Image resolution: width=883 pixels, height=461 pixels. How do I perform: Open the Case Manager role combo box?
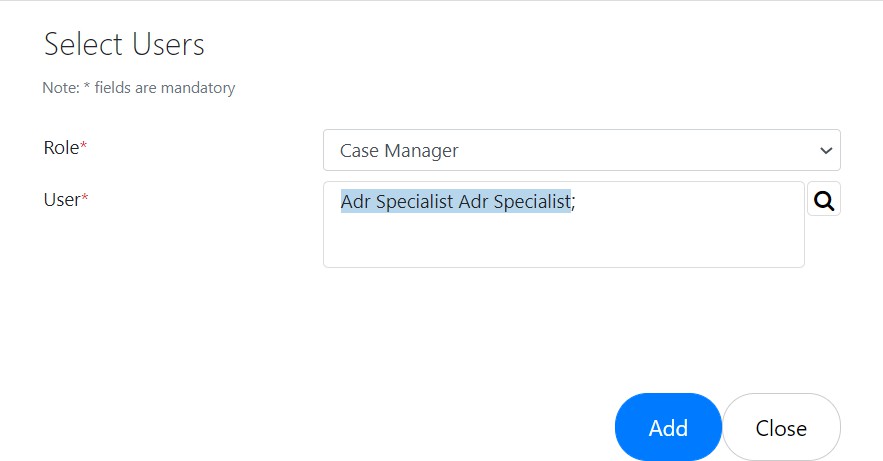[x=582, y=150]
